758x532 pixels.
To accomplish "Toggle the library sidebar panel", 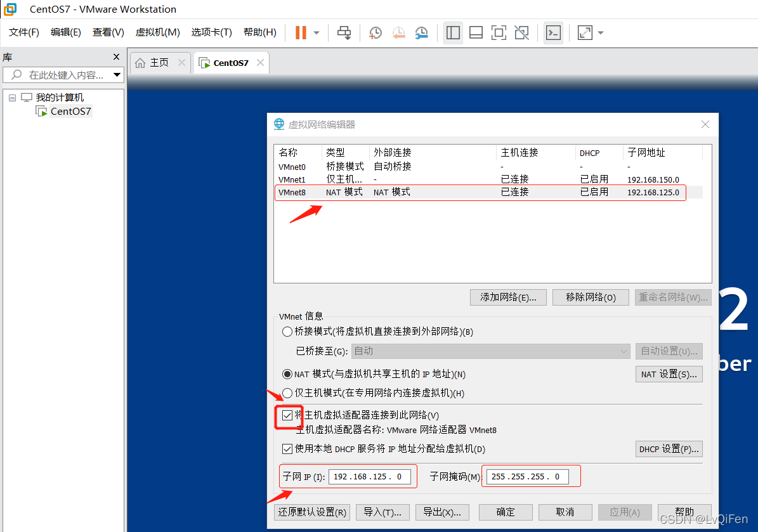I will (x=453, y=32).
